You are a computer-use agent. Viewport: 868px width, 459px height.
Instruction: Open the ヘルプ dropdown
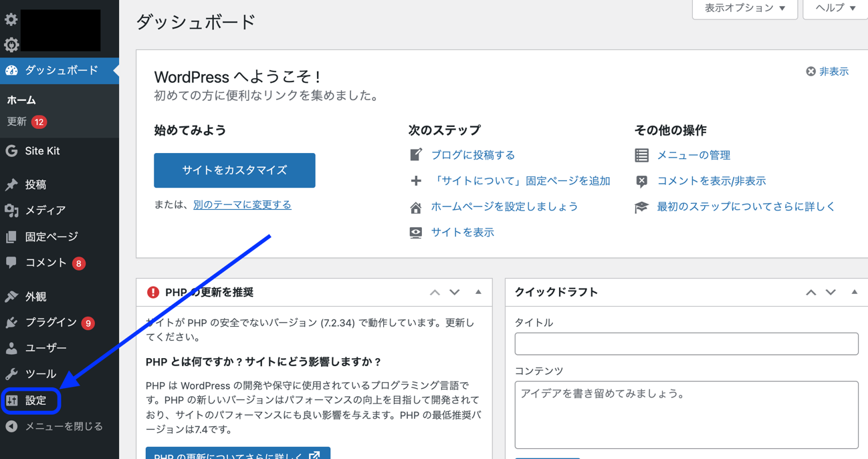[835, 9]
